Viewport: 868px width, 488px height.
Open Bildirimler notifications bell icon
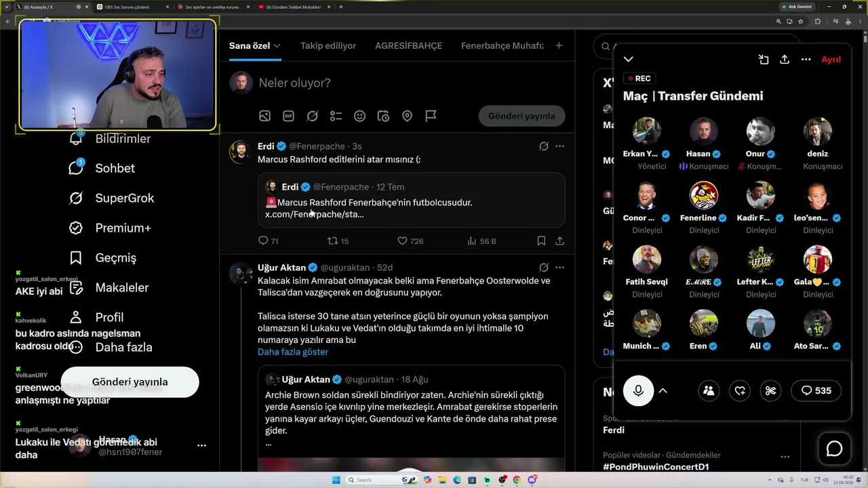76,138
